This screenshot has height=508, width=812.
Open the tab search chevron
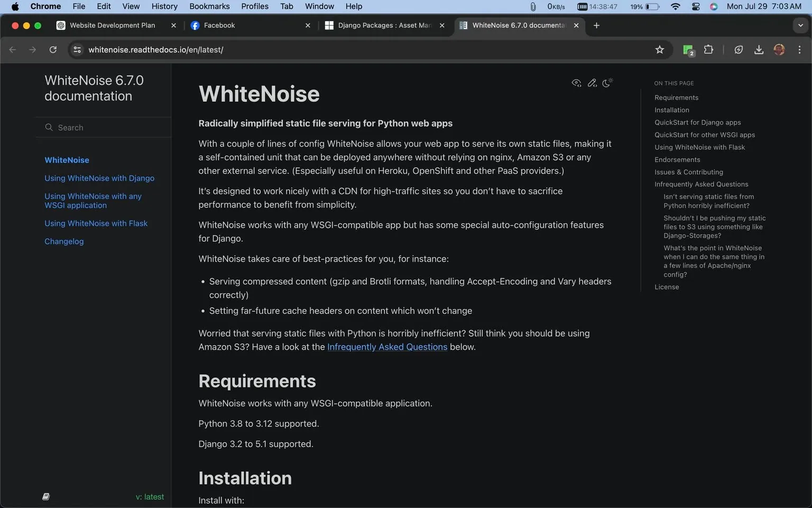[x=800, y=25]
